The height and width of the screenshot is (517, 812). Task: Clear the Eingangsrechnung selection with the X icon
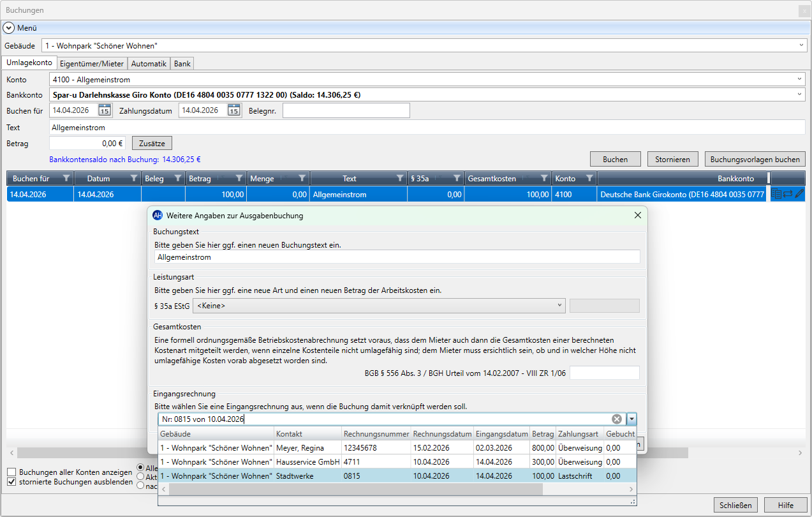coord(617,419)
